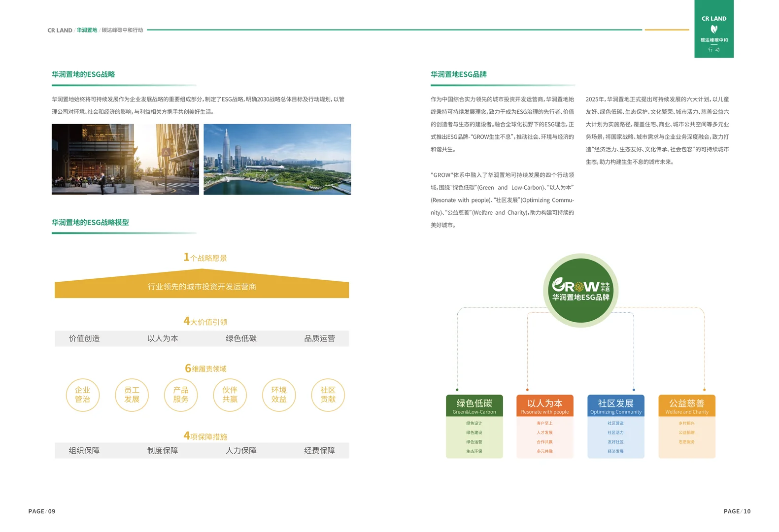
Task: Select the 社区贡献 circle
Action: click(x=328, y=395)
